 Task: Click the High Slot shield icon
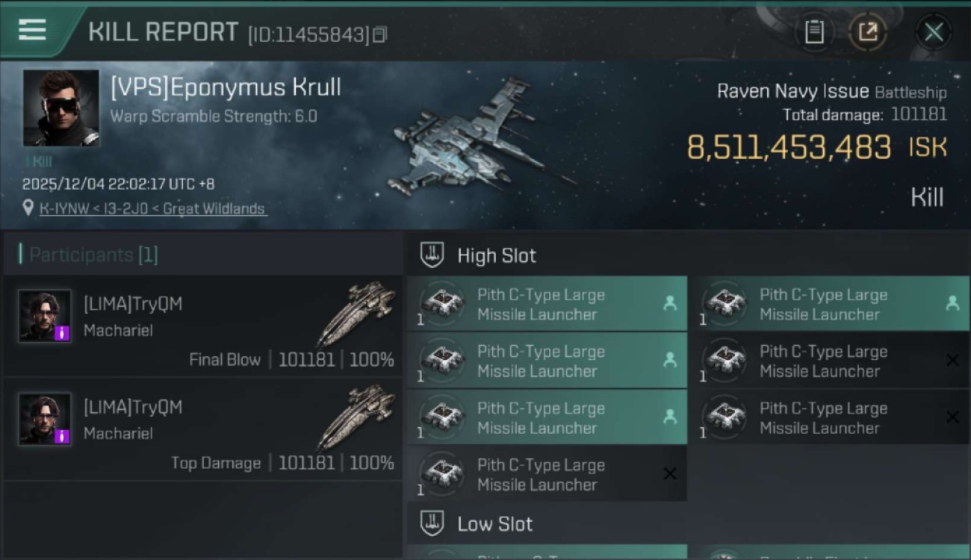pos(432,255)
